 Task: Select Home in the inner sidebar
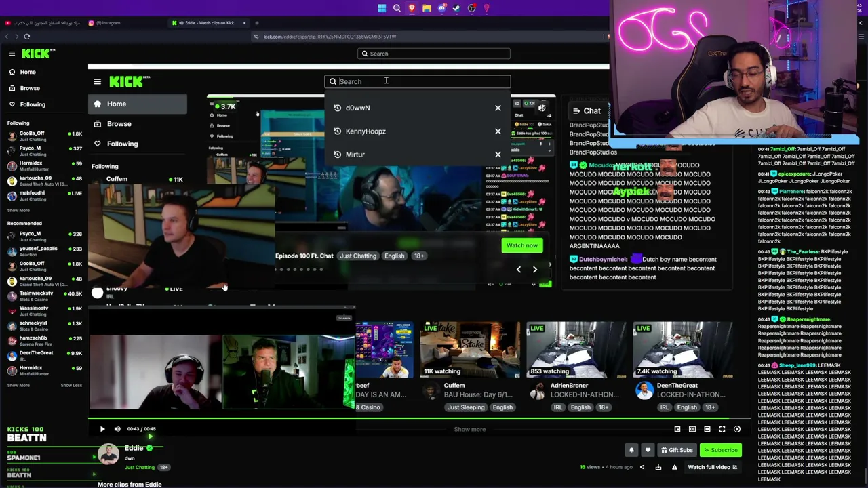pyautogui.click(x=138, y=104)
